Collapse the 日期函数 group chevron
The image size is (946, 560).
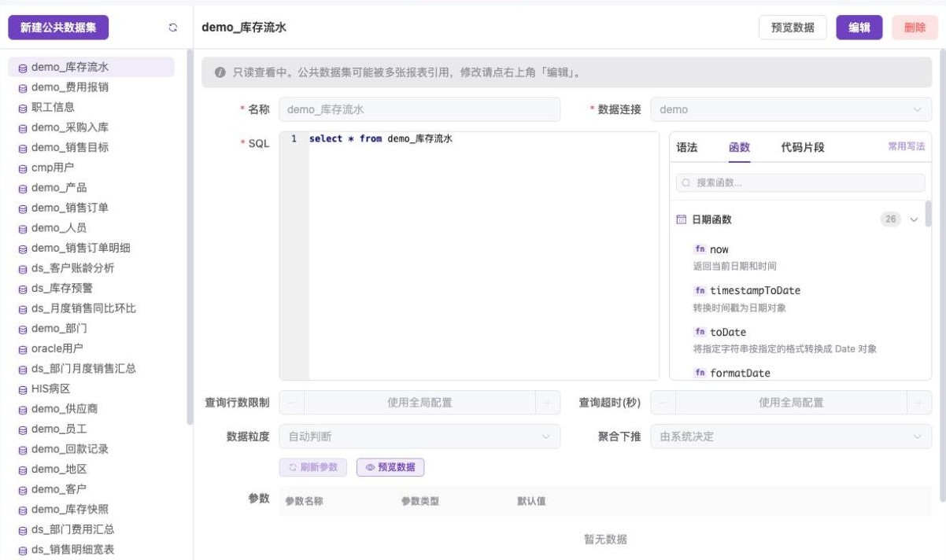pyautogui.click(x=914, y=219)
